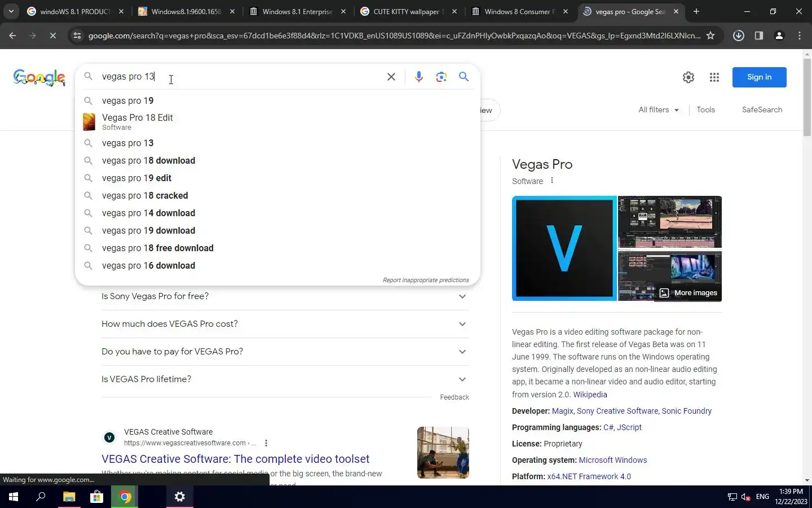812x508 pixels.
Task: Expand 'Is Sony Vegas Pro for free?'
Action: (x=285, y=296)
